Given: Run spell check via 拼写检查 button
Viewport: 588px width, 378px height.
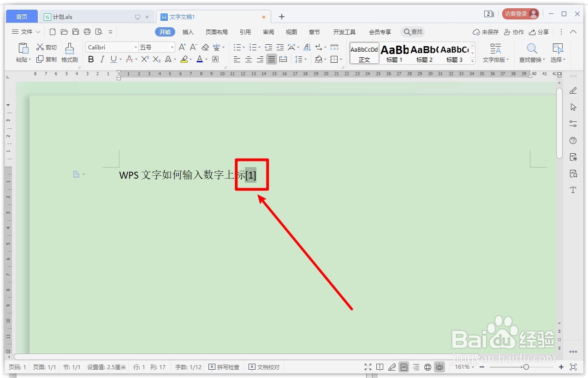Looking at the screenshot, I should (x=224, y=367).
